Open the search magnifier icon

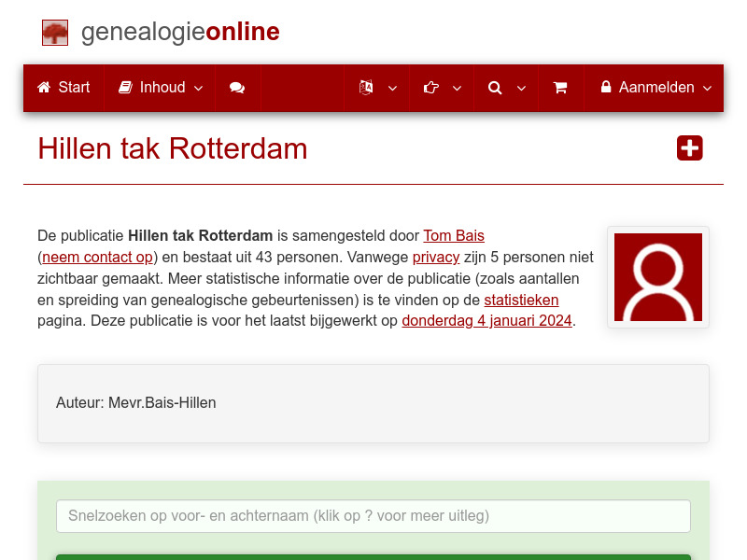(495, 88)
